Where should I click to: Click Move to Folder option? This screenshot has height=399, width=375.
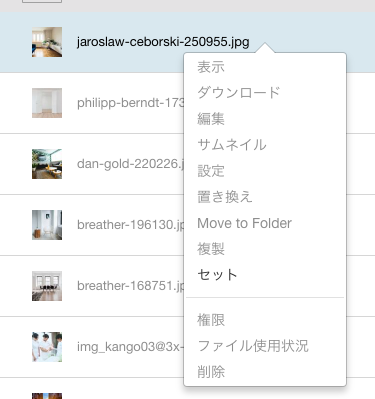(x=244, y=223)
